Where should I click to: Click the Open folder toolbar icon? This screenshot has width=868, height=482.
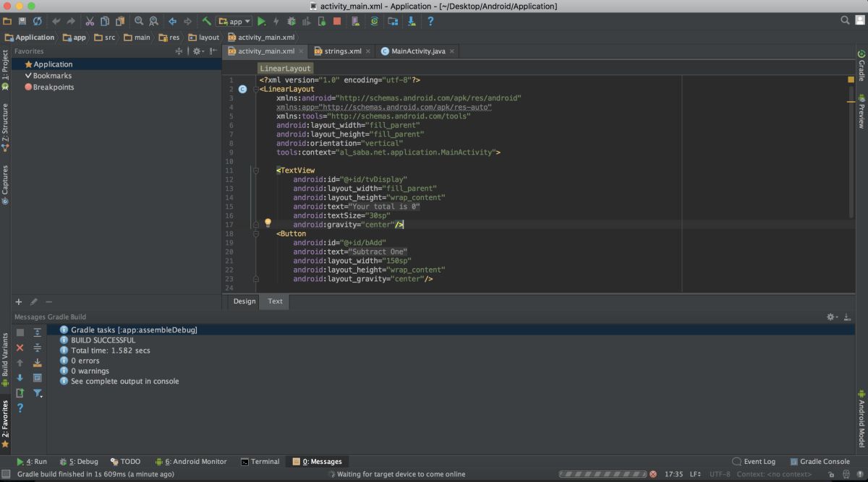pyautogui.click(x=8, y=22)
